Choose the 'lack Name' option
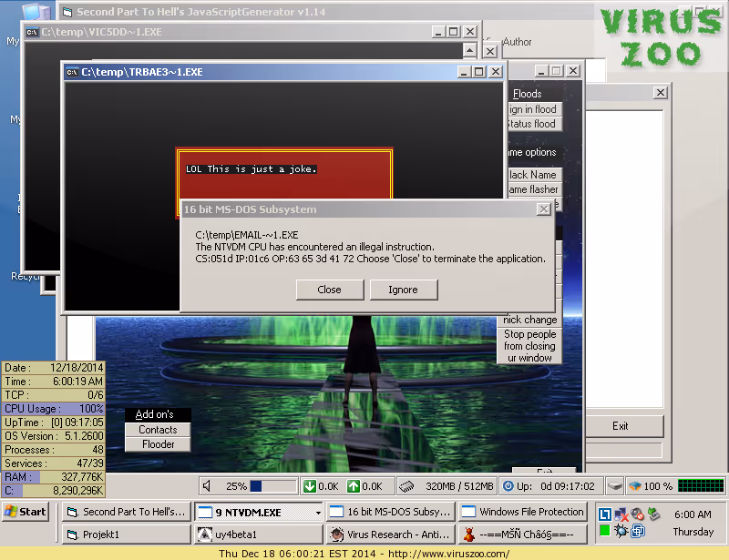The width and height of the screenshot is (729, 560). pos(534,175)
